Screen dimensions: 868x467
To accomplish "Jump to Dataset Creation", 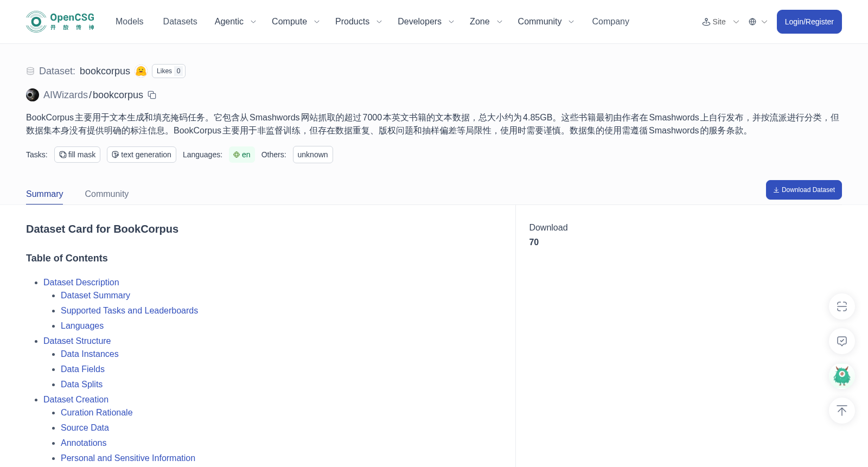I will coord(76,399).
